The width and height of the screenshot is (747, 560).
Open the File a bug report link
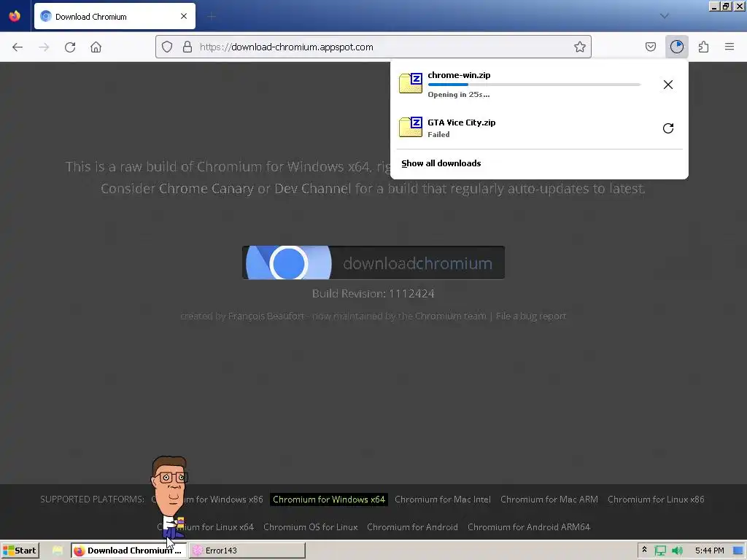click(x=531, y=316)
